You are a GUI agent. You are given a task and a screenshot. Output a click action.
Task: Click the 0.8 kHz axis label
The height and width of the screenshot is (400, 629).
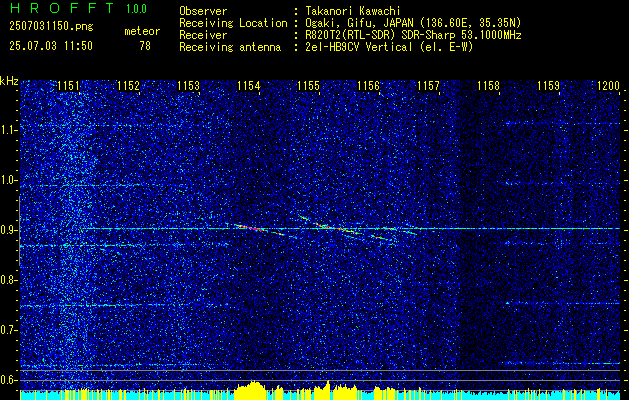[x=9, y=280]
